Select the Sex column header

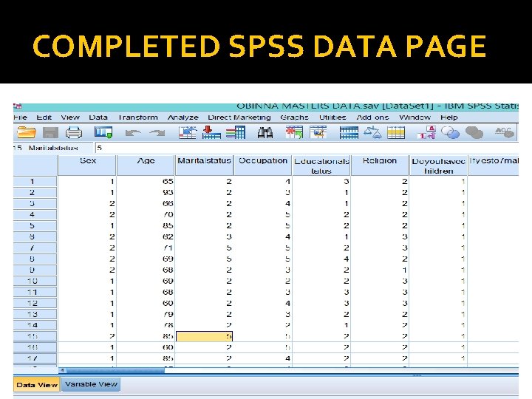coord(87,166)
